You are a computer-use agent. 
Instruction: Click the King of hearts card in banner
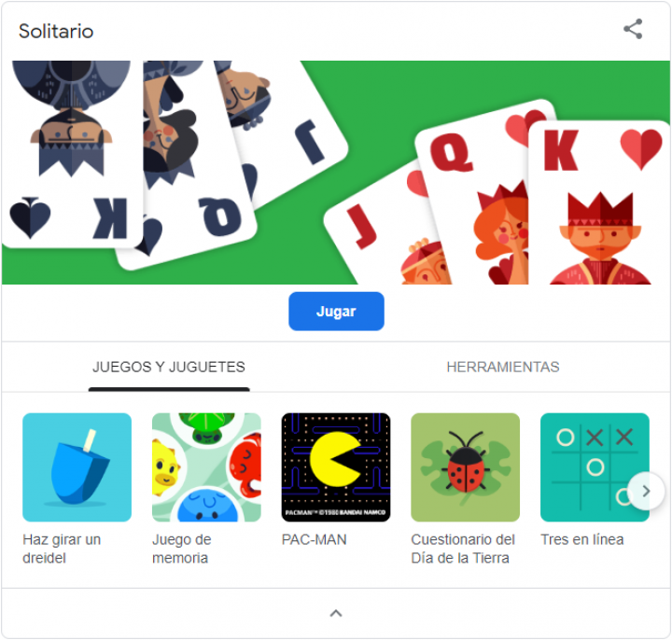click(599, 202)
